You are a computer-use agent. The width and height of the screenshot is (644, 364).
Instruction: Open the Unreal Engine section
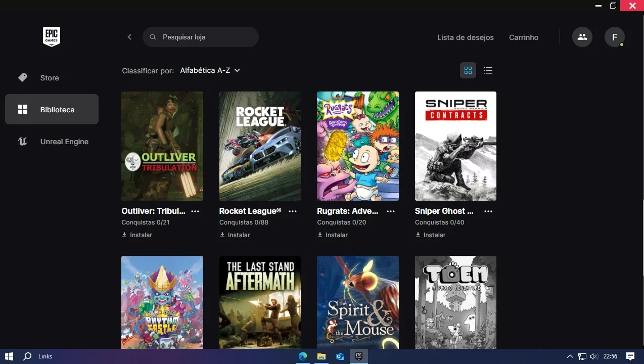(x=52, y=142)
